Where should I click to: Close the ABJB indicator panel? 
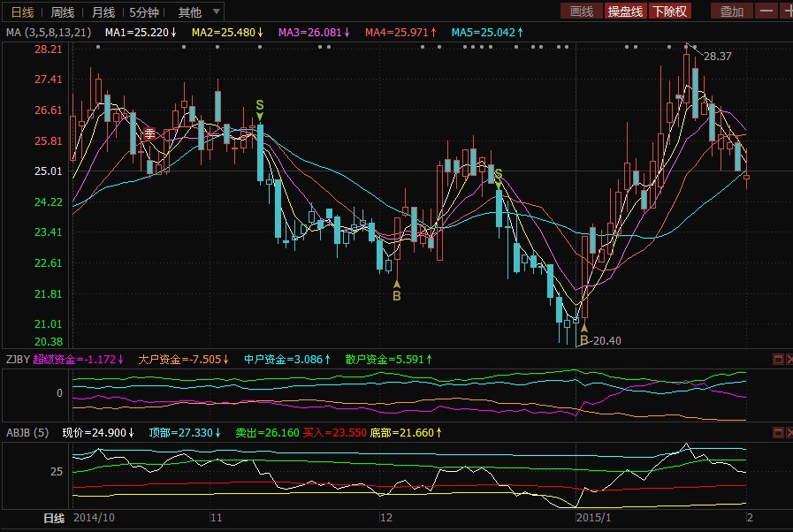789,433
